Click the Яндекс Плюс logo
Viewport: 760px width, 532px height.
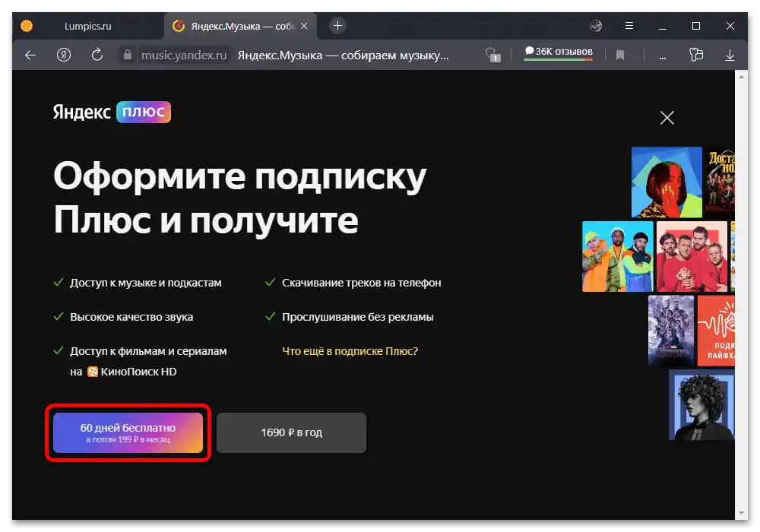click(112, 112)
